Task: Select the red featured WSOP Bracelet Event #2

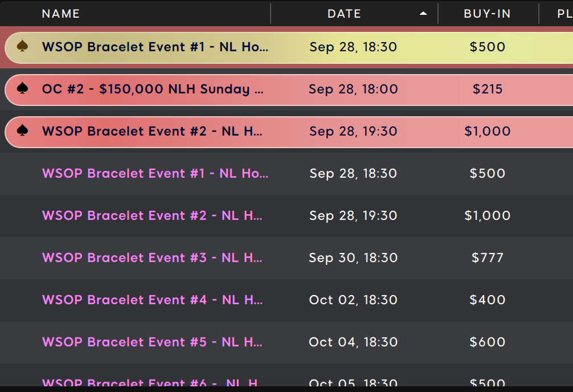Action: pos(152,131)
